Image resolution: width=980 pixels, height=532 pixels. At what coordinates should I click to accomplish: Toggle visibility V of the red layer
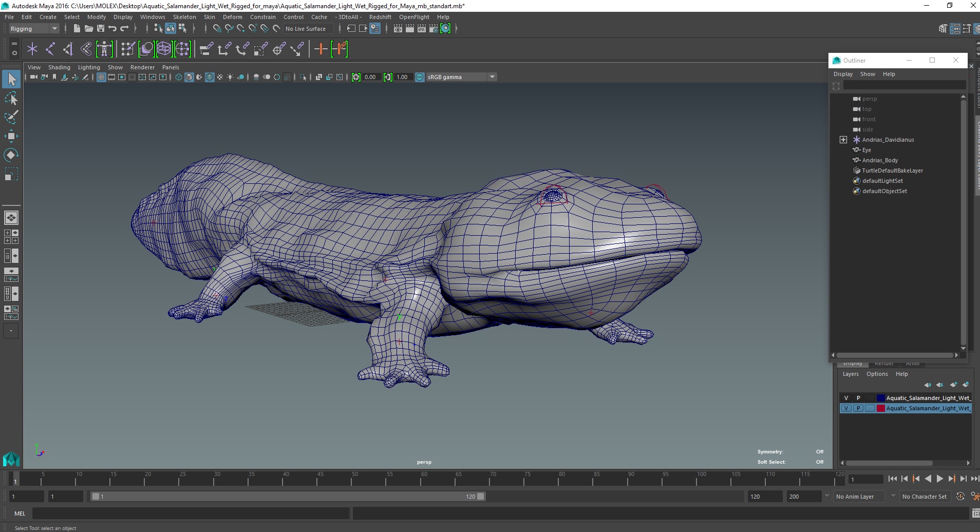pos(846,408)
